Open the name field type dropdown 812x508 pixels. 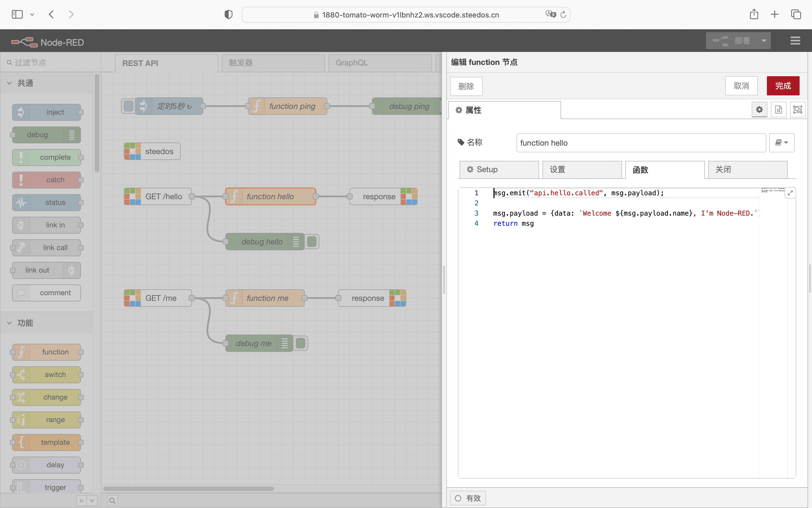coord(782,143)
